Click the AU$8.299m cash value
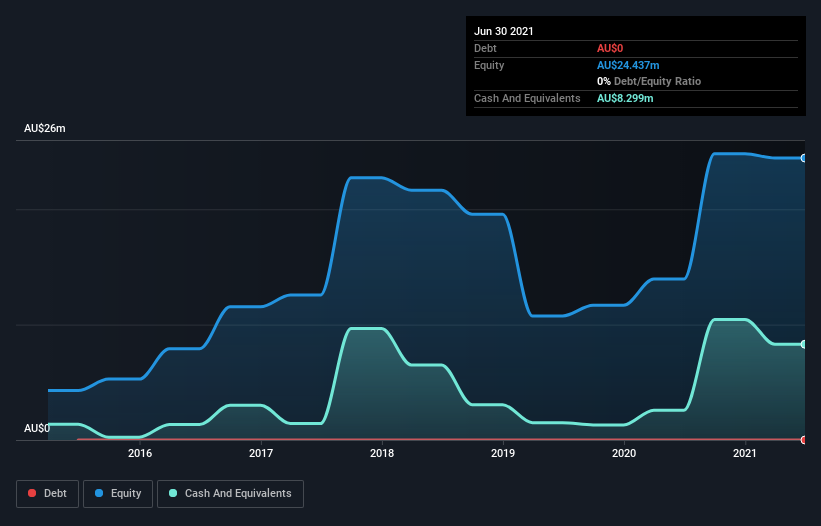The height and width of the screenshot is (526, 821). (625, 98)
